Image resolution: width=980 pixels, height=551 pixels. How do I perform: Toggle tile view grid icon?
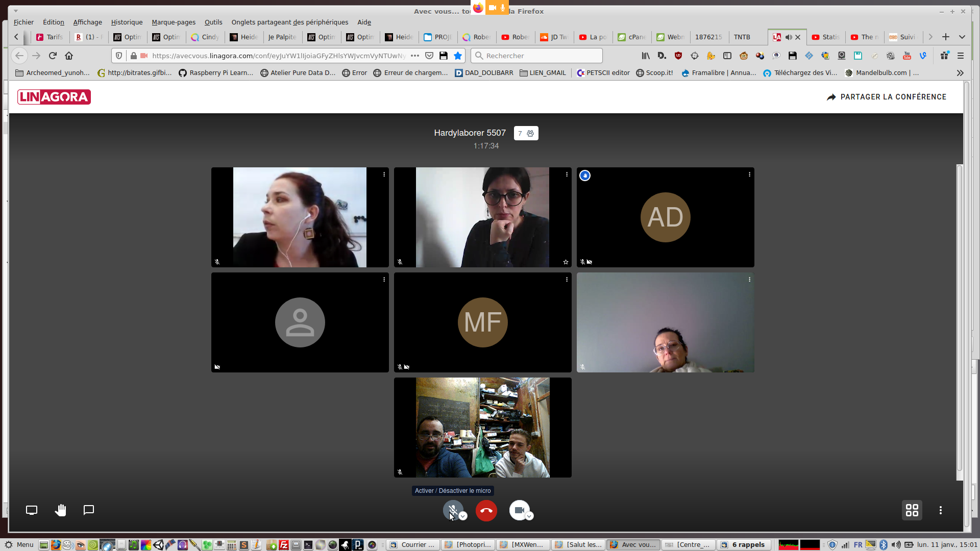(912, 510)
